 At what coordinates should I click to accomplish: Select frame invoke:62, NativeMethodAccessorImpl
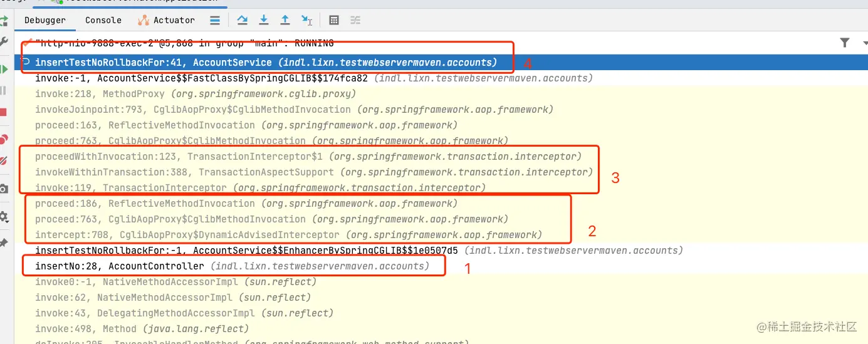(441, 298)
